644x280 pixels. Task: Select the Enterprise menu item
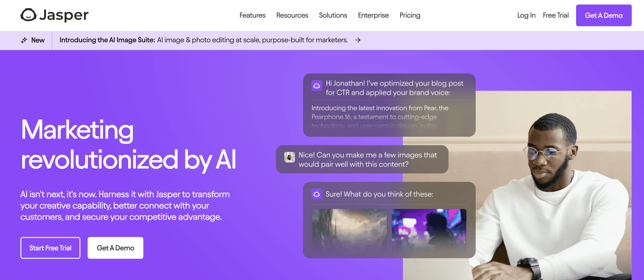[x=373, y=15]
